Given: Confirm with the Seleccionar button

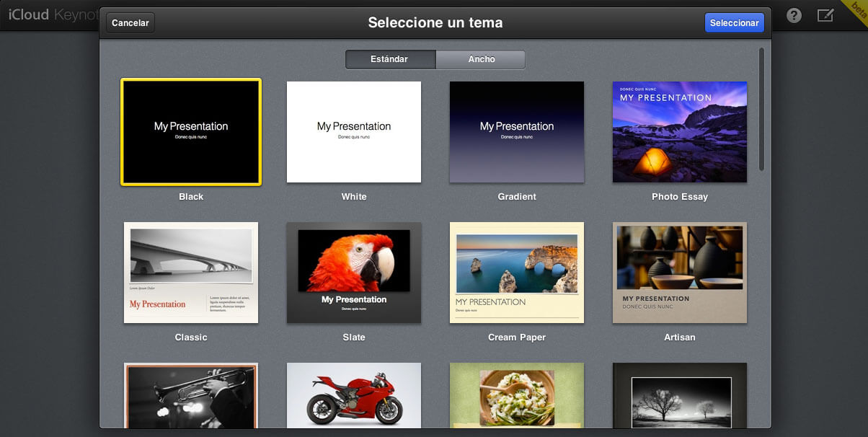Looking at the screenshot, I should pyautogui.click(x=734, y=23).
